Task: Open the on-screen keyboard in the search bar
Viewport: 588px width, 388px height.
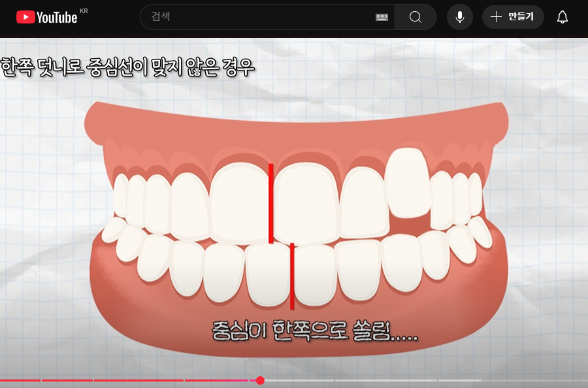Action: click(x=380, y=16)
